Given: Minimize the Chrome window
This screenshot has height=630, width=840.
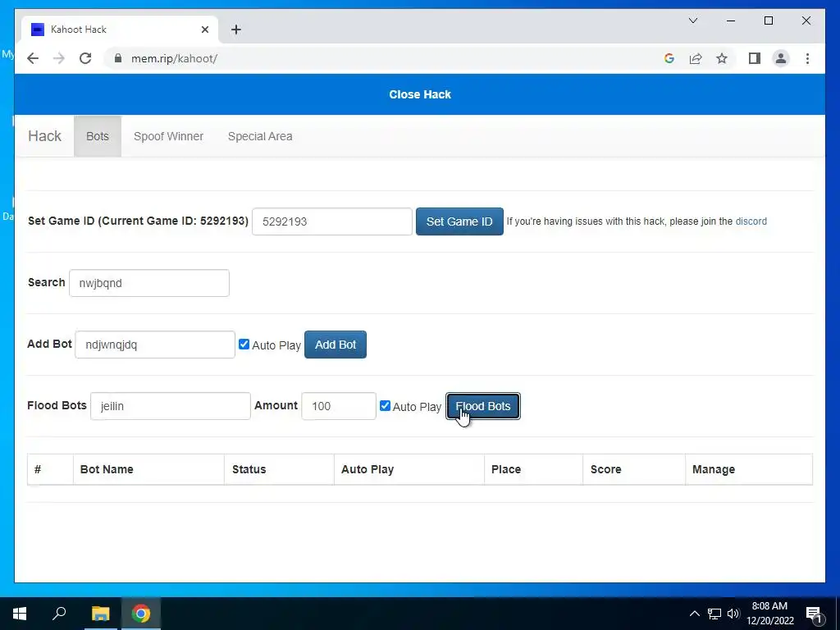Looking at the screenshot, I should click(731, 21).
